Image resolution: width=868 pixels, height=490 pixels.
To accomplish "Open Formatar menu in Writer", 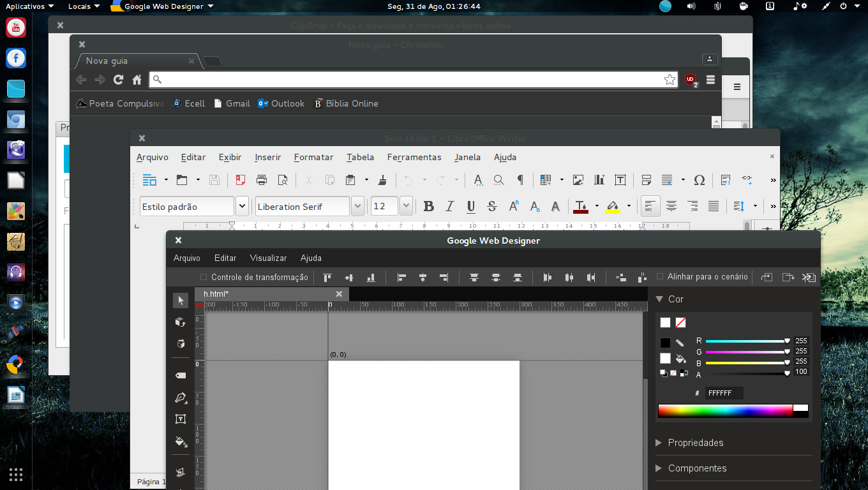I will tap(313, 157).
